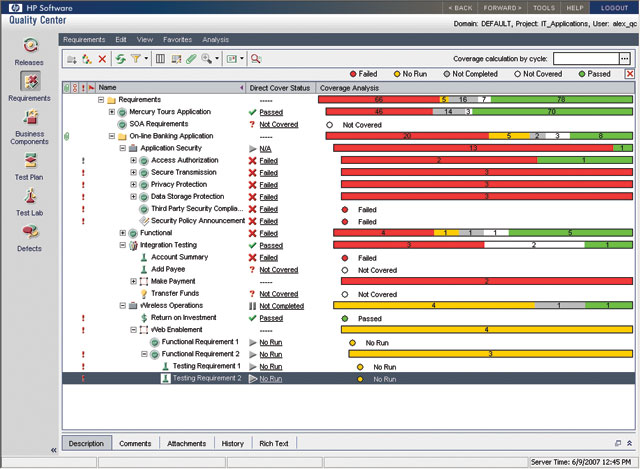Open the Favorites menu
Image resolution: width=640 pixels, height=469 pixels.
[178, 40]
